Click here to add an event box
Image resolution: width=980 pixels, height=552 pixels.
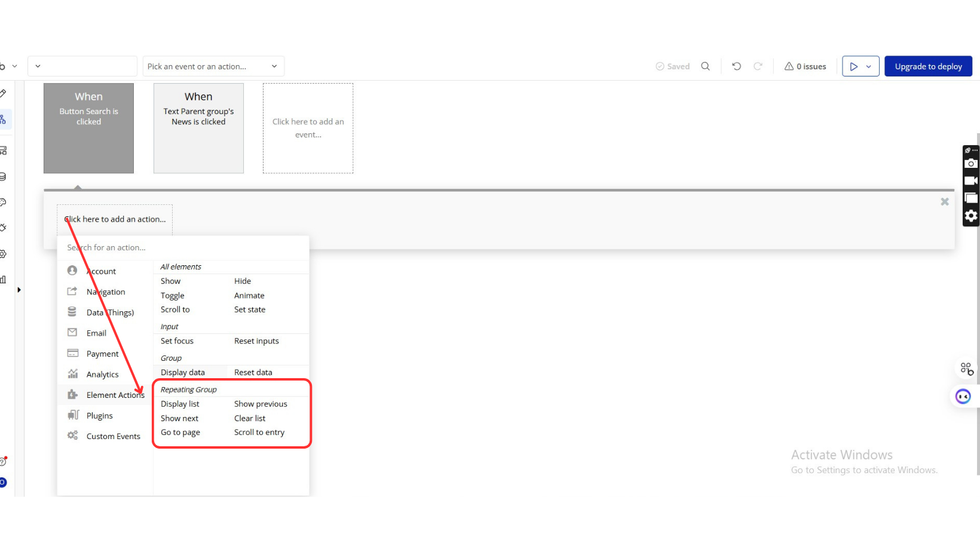(308, 128)
